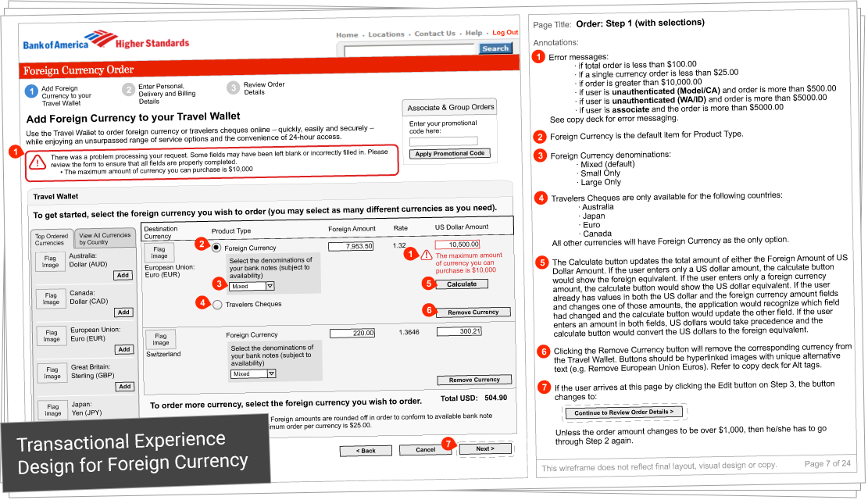The width and height of the screenshot is (868, 500).
Task: Click the Associate & Group Orders tab
Action: [450, 107]
